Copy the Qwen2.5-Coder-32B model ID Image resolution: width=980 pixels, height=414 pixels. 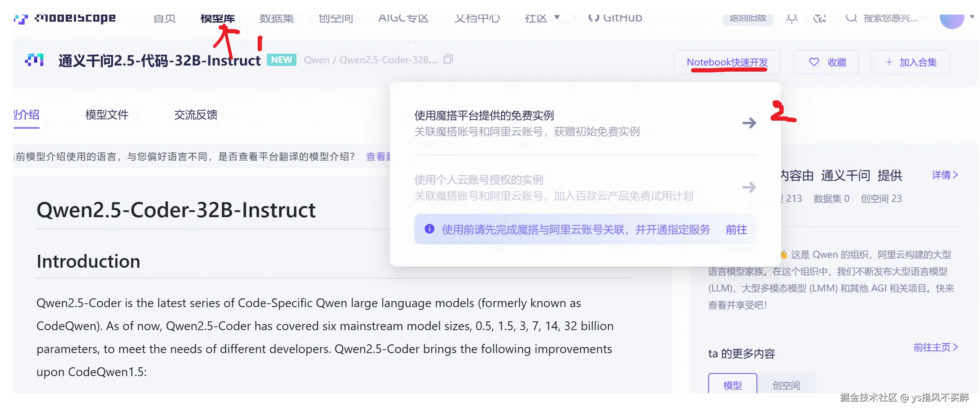[448, 59]
